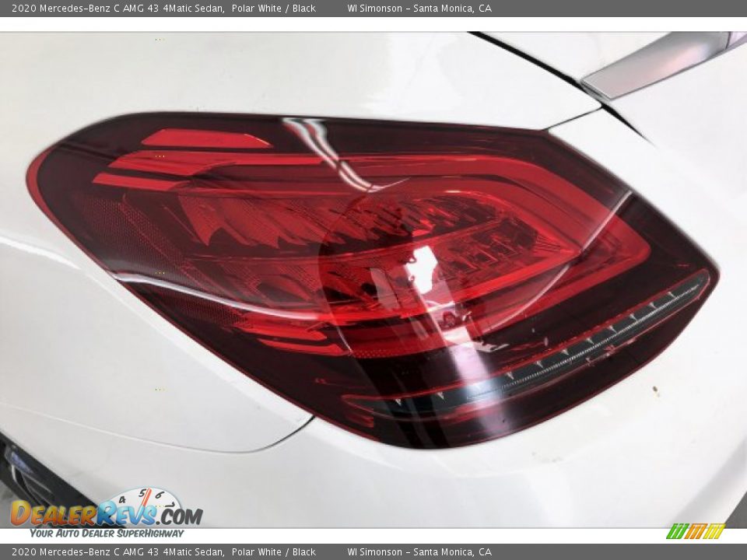Click the DealerRevs.com logo watermark

106,513
